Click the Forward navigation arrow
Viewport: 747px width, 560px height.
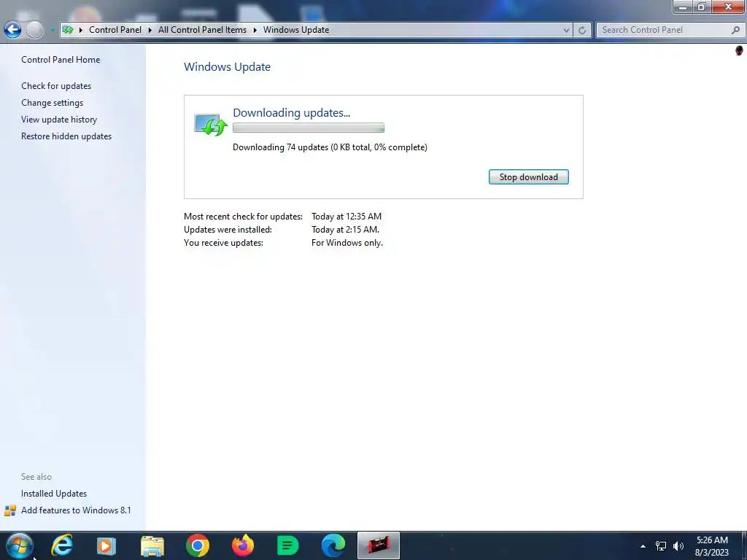pos(35,30)
